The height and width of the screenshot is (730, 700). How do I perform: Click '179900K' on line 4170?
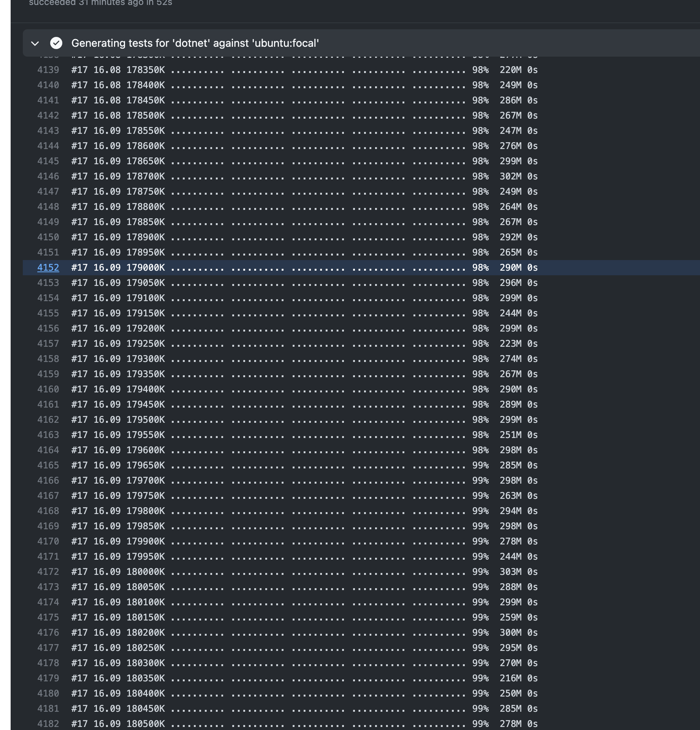pyautogui.click(x=146, y=541)
